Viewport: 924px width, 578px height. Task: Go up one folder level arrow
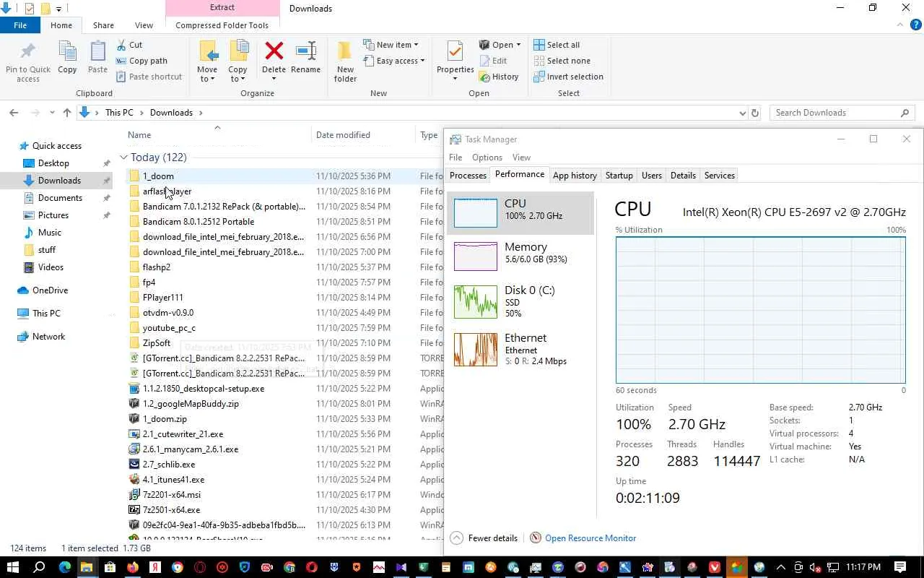pyautogui.click(x=67, y=113)
